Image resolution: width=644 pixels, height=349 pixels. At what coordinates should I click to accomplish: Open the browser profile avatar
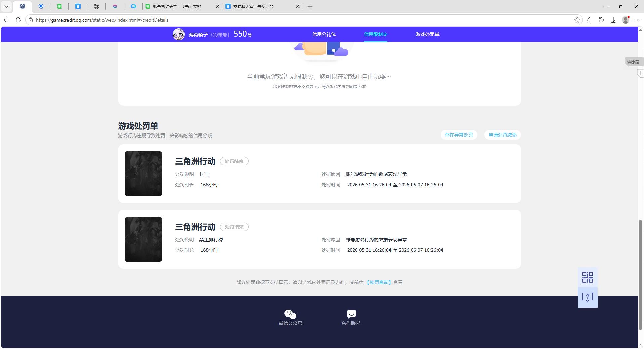tap(626, 20)
